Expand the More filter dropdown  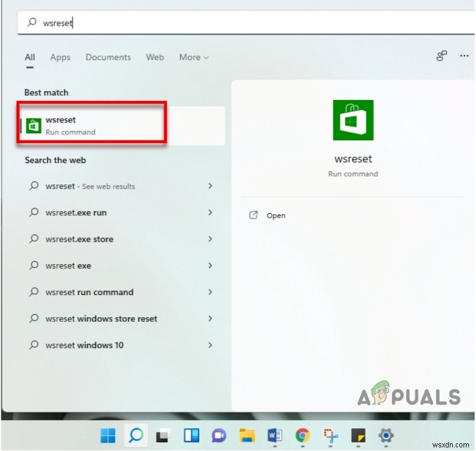pyautogui.click(x=193, y=57)
